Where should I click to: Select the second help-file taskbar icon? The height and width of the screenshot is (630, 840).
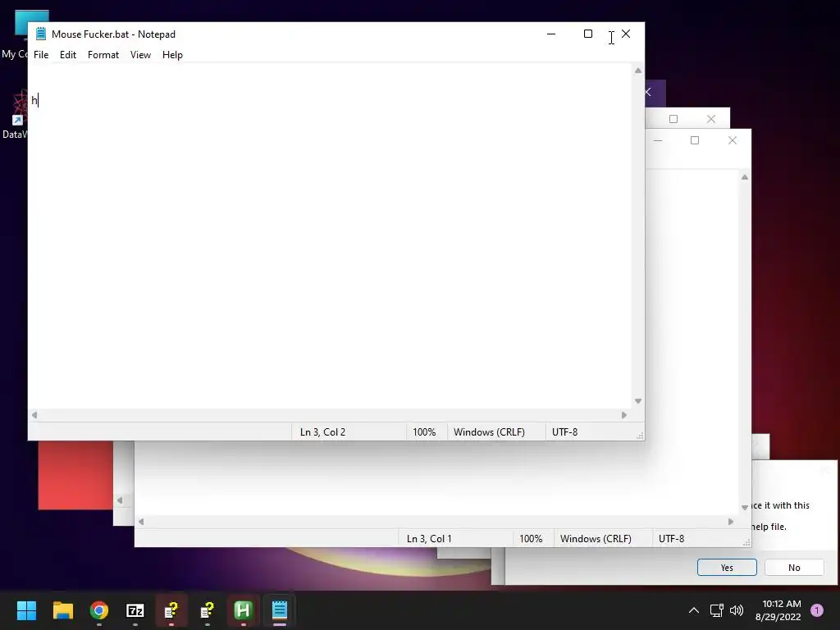[208, 610]
